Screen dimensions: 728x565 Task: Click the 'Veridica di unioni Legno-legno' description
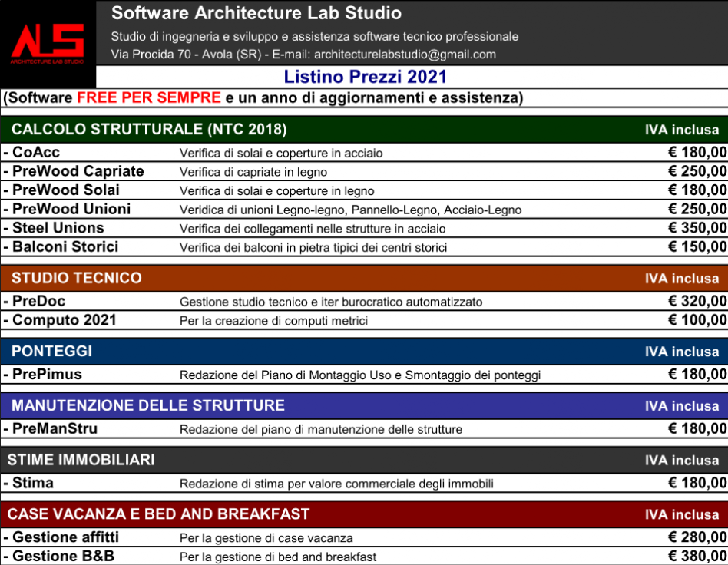pos(350,210)
